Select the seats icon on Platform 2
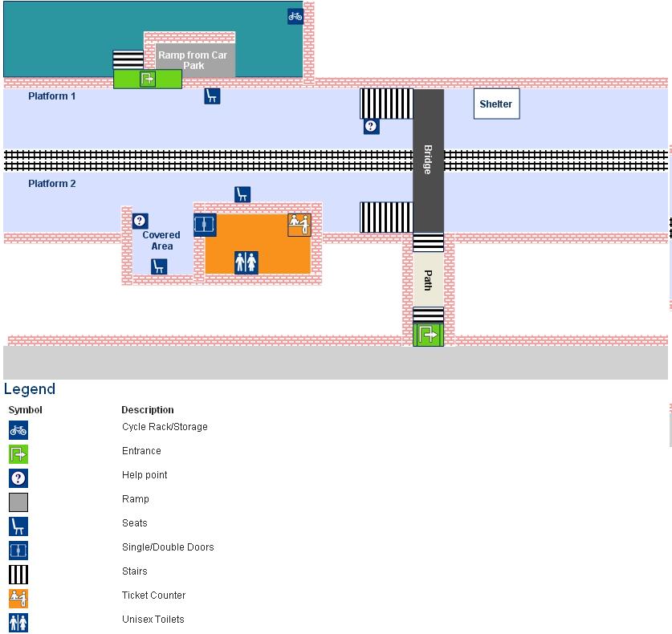Viewport: 672px width, 634px height. point(242,194)
